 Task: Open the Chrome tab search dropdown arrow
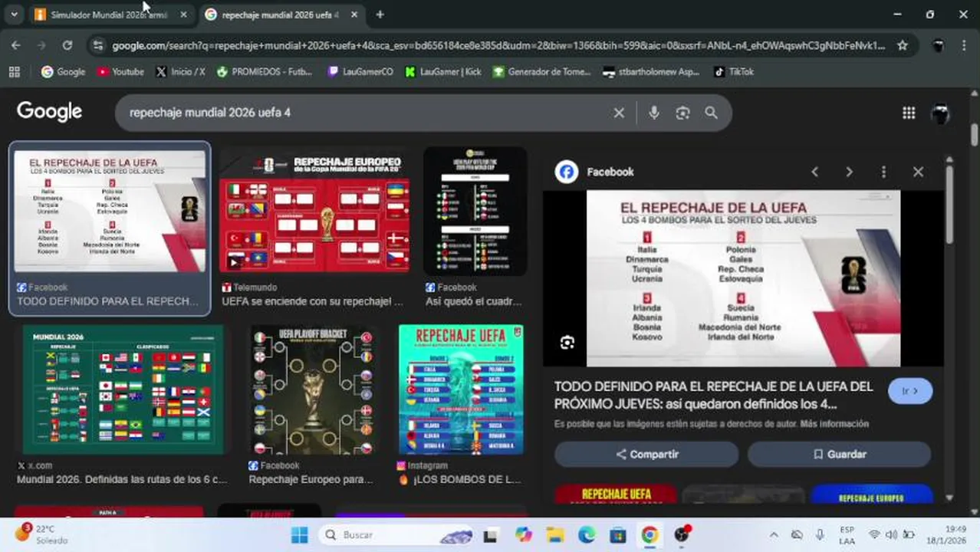(14, 15)
